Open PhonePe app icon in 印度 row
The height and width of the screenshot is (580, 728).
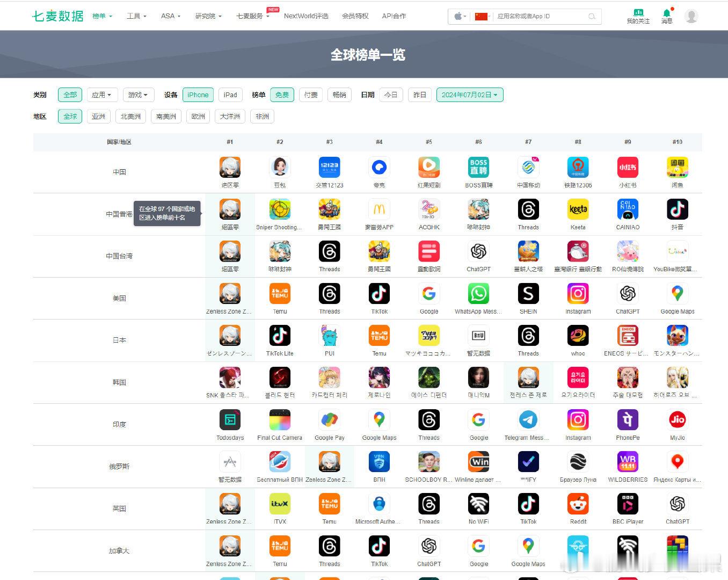(x=628, y=420)
